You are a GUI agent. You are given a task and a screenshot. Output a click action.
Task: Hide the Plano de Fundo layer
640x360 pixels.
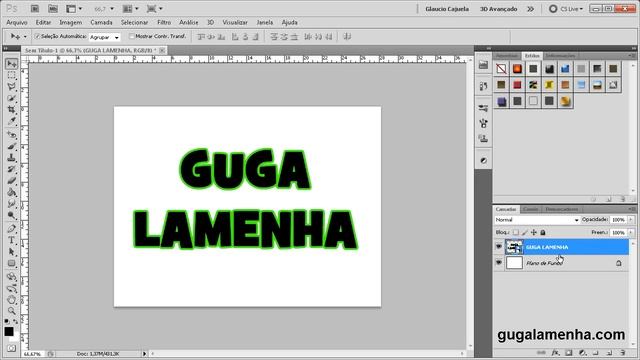point(499,263)
